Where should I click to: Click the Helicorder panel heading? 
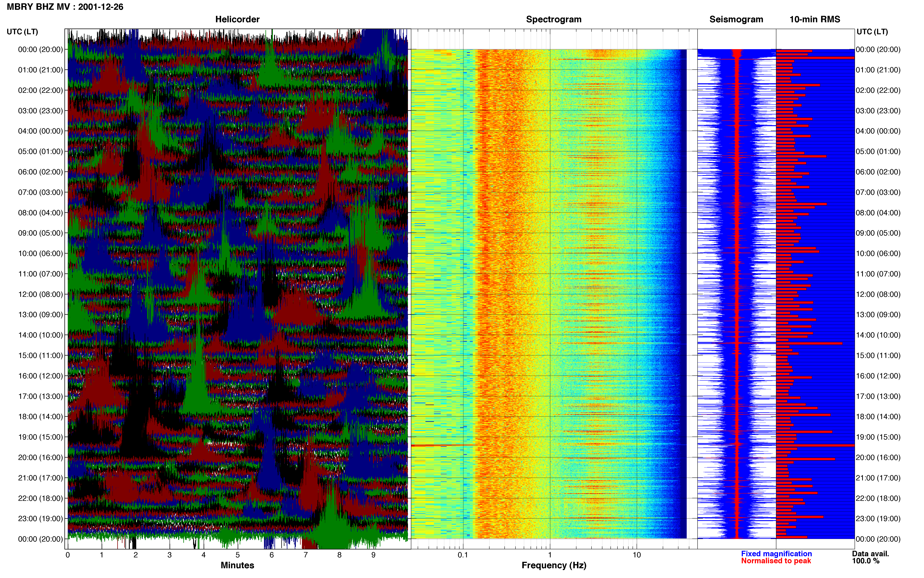(237, 19)
